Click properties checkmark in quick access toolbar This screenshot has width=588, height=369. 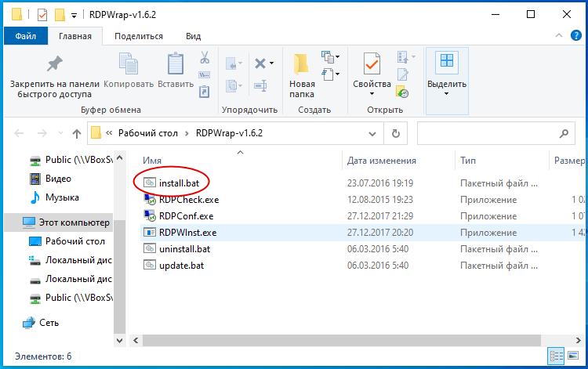coord(42,15)
